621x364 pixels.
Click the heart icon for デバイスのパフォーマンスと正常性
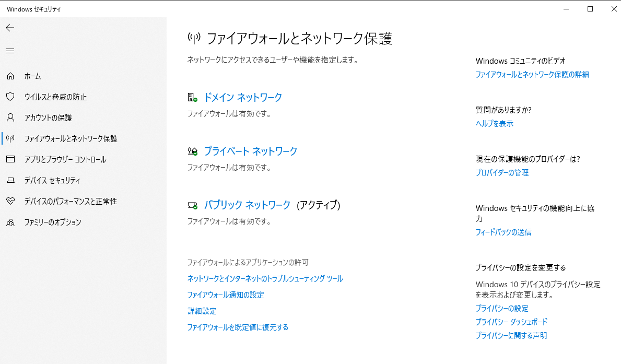click(10, 201)
